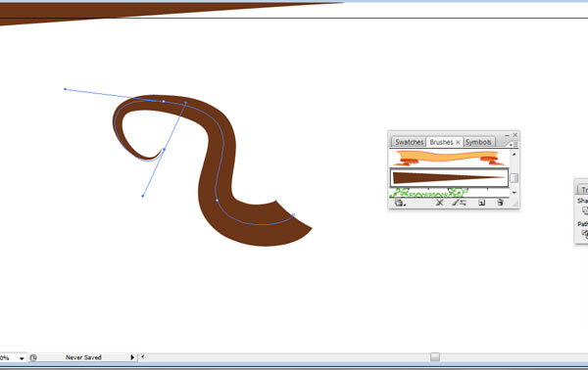Click the round status bar icon
This screenshot has width=588, height=370.
[x=33, y=357]
